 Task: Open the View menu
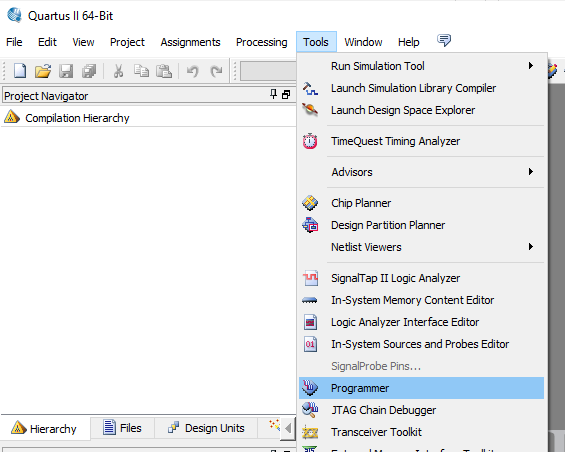[x=83, y=42]
